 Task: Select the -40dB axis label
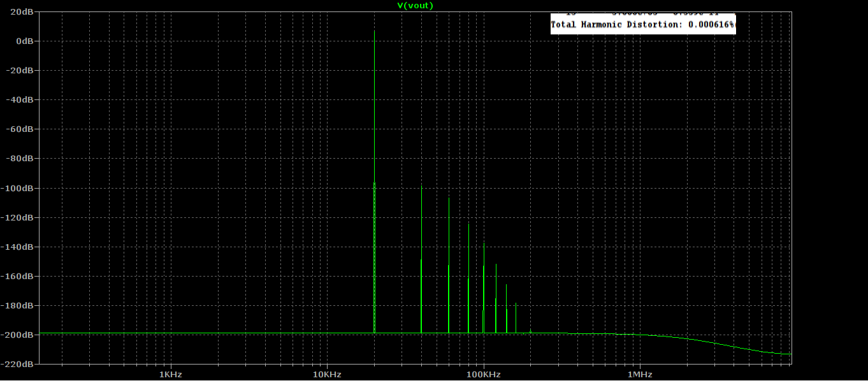click(x=21, y=99)
